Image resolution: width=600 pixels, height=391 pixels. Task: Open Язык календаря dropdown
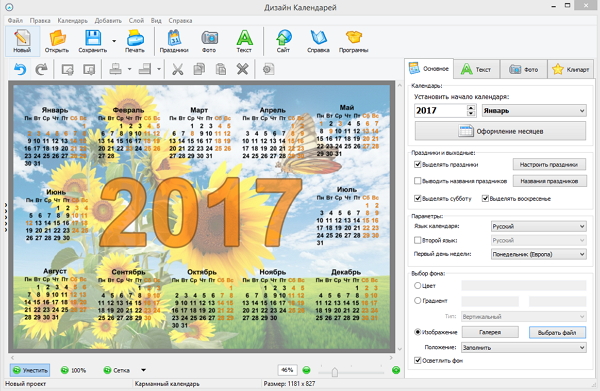[x=538, y=226]
